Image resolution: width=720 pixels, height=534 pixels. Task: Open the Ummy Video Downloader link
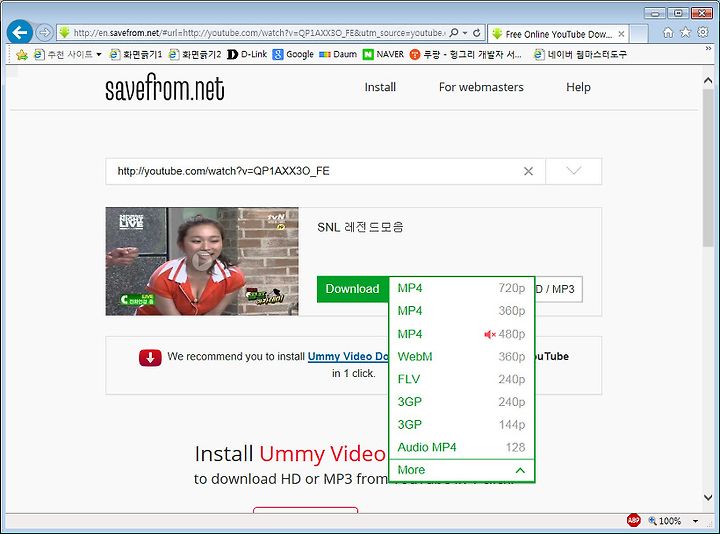click(x=348, y=356)
